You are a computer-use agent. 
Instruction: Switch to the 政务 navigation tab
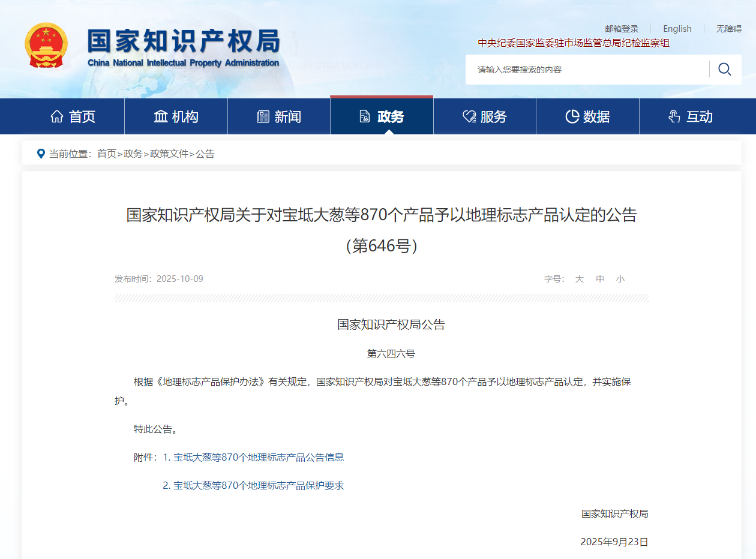click(x=381, y=116)
